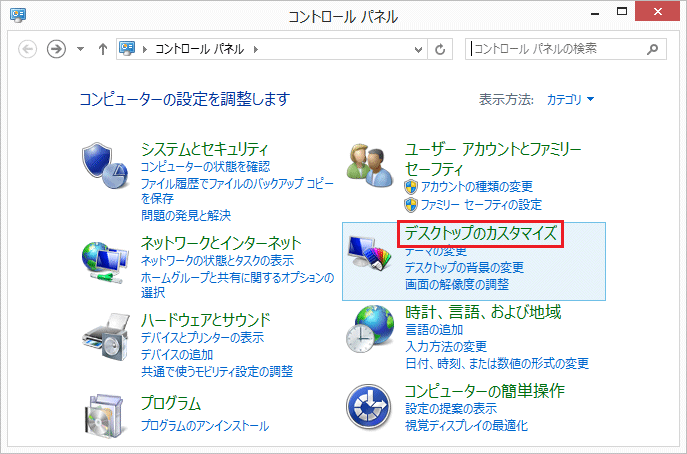This screenshot has height=454, width=687.
Task: Open the recent locations dropdown arrow
Action: 80,49
